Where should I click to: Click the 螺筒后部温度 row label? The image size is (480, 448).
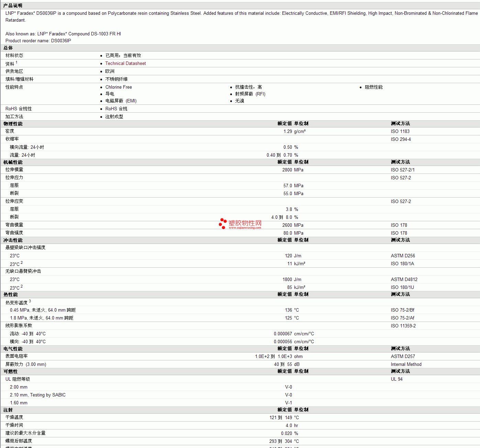point(19,441)
